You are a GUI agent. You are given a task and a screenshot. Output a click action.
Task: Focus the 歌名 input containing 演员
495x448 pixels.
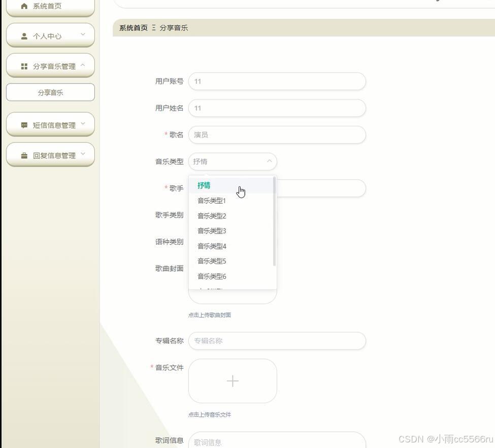pos(277,135)
